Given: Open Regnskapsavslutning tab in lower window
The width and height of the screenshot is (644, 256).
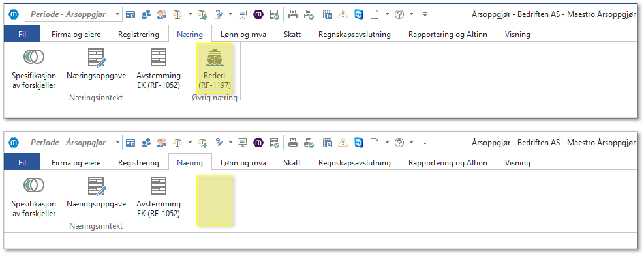Looking at the screenshot, I should click(x=354, y=162).
